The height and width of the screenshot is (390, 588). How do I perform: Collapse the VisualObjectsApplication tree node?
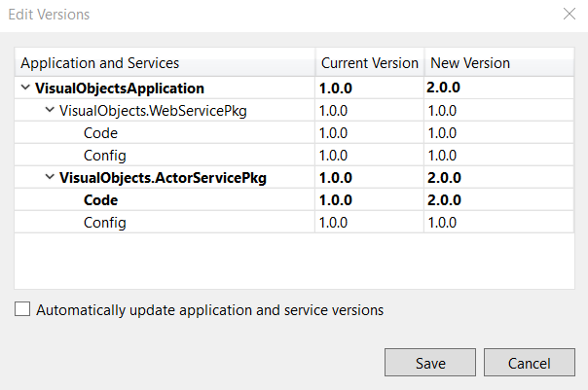pyautogui.click(x=24, y=89)
